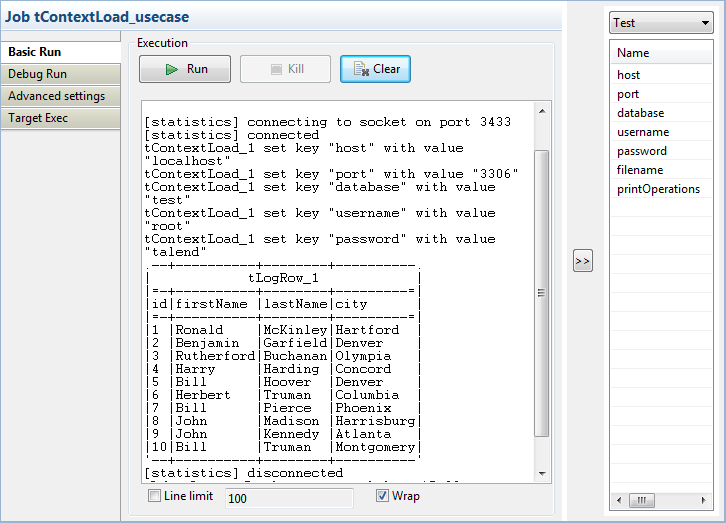Switch to the Debug Run tab
This screenshot has width=726, height=523.
(61, 74)
